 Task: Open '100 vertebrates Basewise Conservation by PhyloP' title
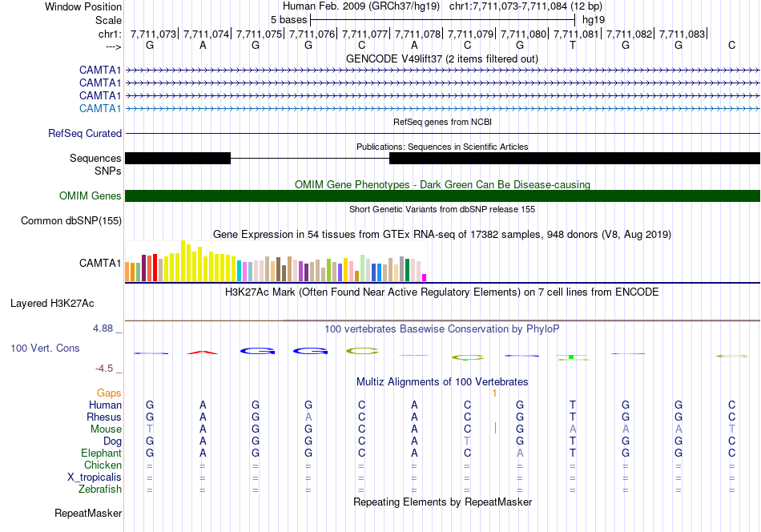point(442,329)
